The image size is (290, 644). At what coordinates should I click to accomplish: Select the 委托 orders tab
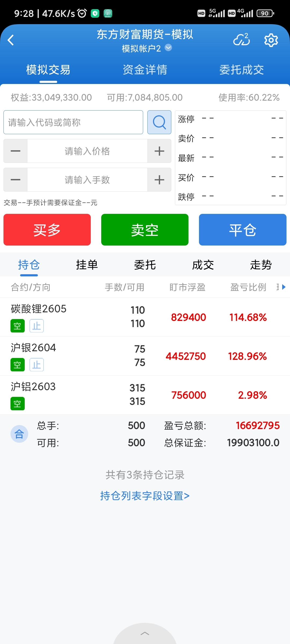(145, 265)
